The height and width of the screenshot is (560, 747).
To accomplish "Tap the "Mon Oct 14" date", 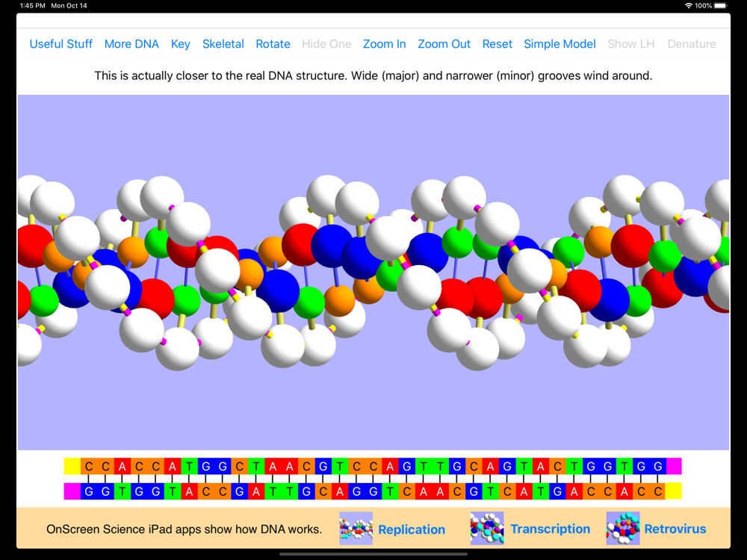I will pyautogui.click(x=69, y=6).
